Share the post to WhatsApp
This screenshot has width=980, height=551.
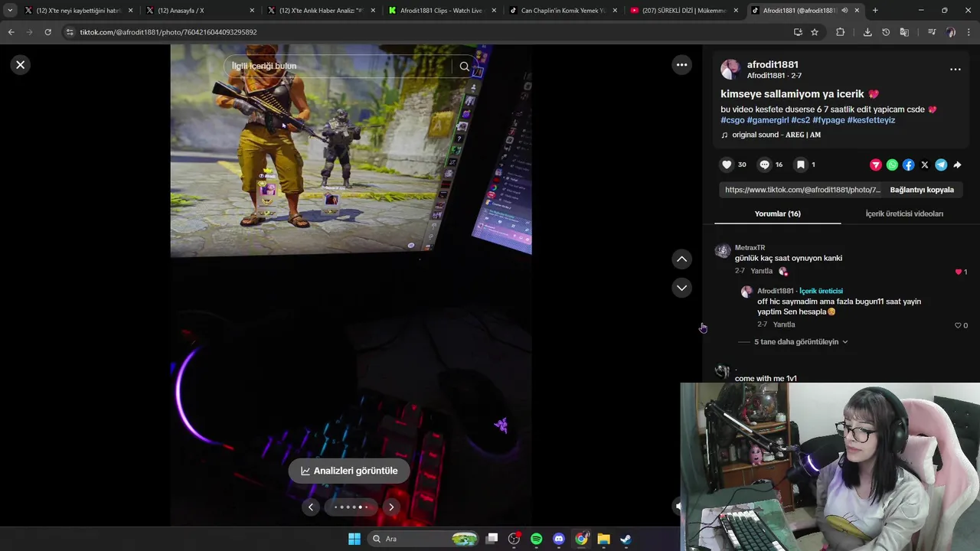(x=892, y=165)
